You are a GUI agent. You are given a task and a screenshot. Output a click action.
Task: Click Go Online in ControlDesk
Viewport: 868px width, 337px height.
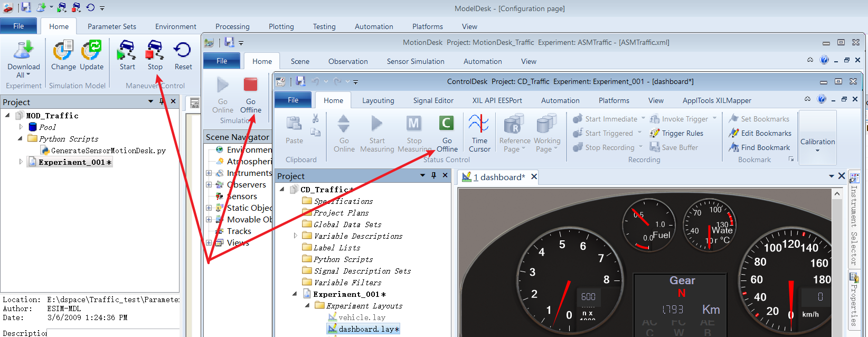[x=344, y=134]
